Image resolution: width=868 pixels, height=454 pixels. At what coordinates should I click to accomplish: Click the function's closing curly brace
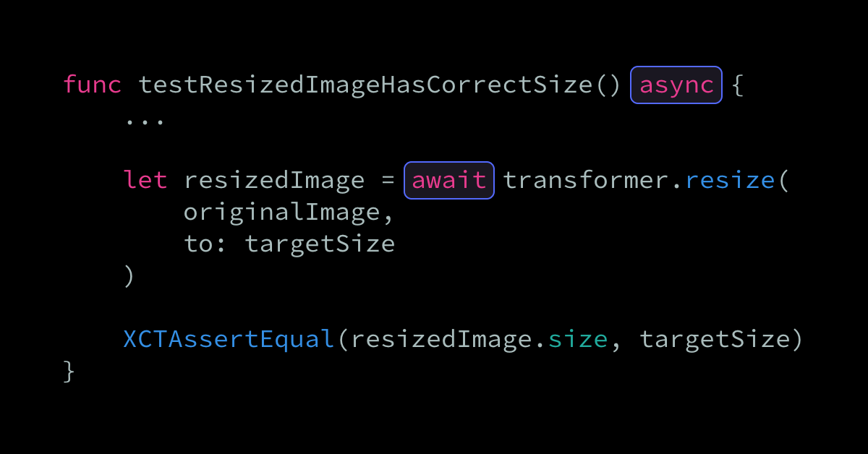click(x=69, y=372)
